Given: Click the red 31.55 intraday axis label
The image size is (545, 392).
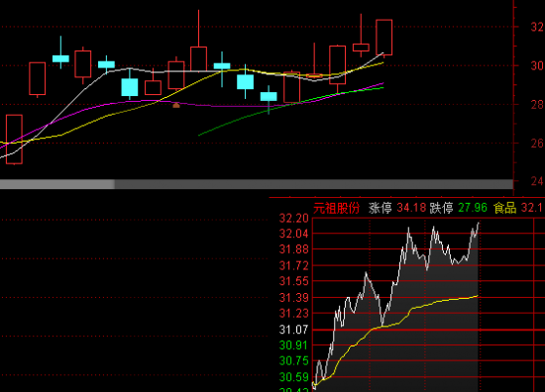Looking at the screenshot, I should coord(293,281).
